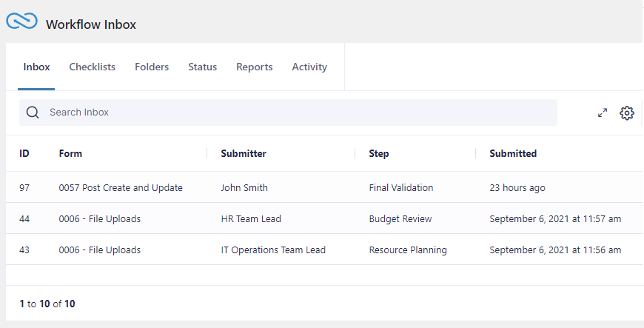Sort entries by Submitter column

(x=244, y=153)
